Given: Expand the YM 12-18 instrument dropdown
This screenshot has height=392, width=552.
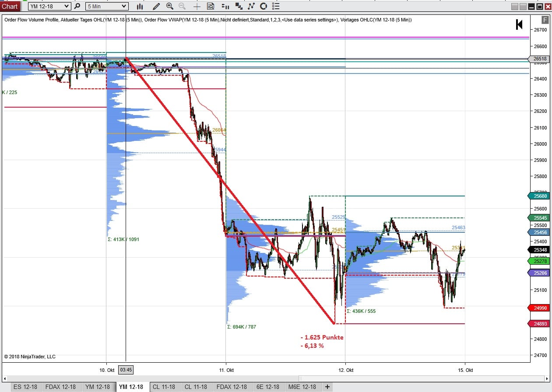Looking at the screenshot, I should pos(66,7).
